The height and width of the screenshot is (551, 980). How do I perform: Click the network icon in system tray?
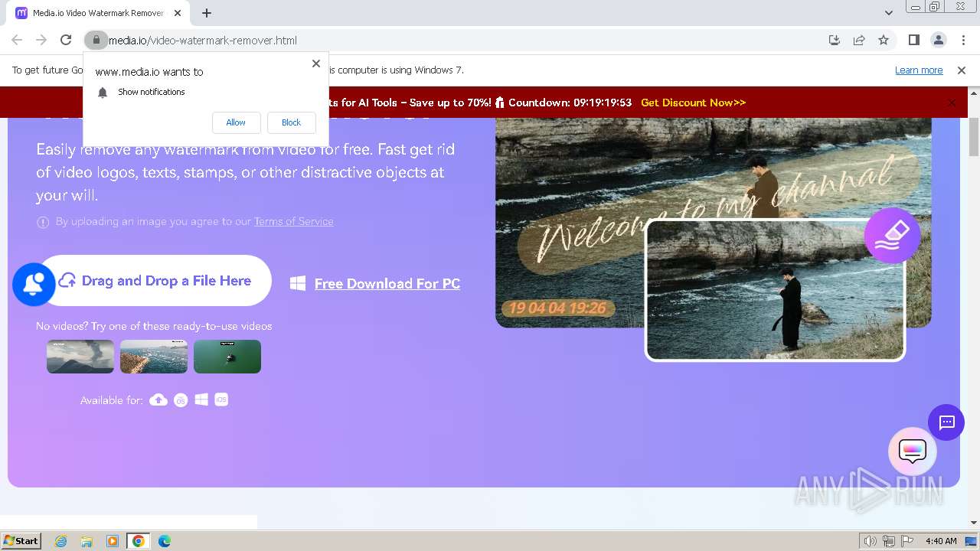coord(889,541)
